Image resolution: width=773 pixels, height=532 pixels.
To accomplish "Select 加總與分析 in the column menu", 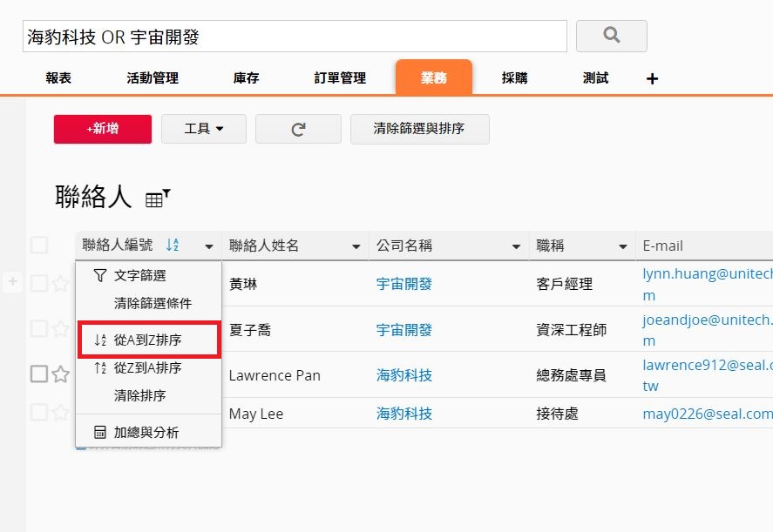I will click(146, 432).
